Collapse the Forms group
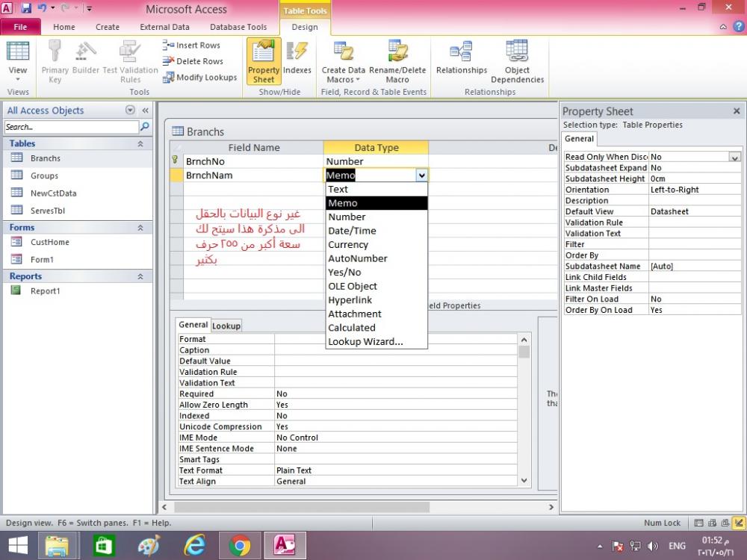The image size is (747, 560). click(140, 228)
